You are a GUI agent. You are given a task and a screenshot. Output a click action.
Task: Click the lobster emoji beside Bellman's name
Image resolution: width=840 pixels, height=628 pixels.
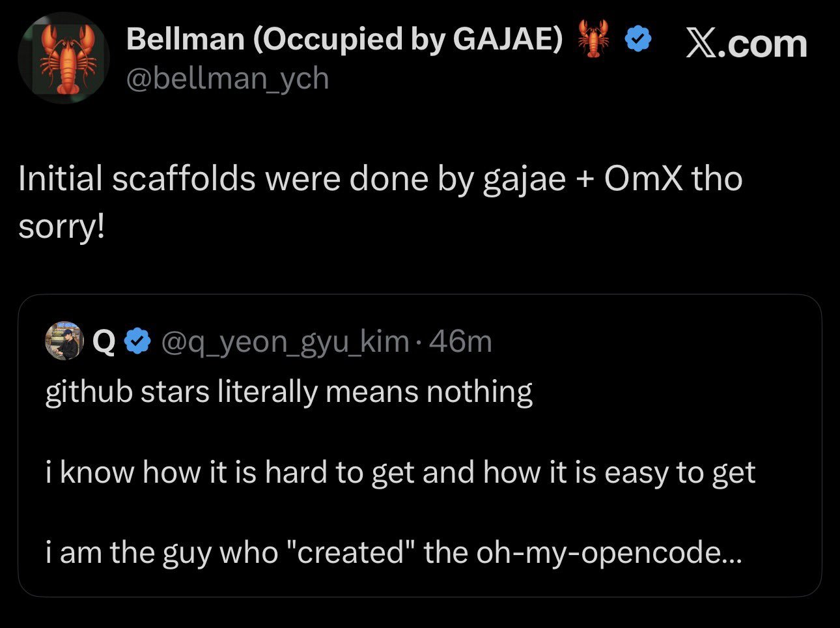point(593,39)
